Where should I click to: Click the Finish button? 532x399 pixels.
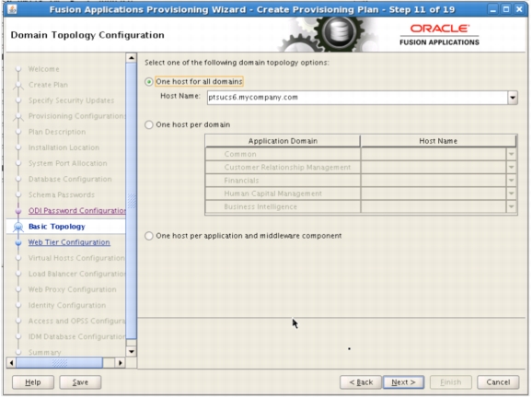click(451, 382)
